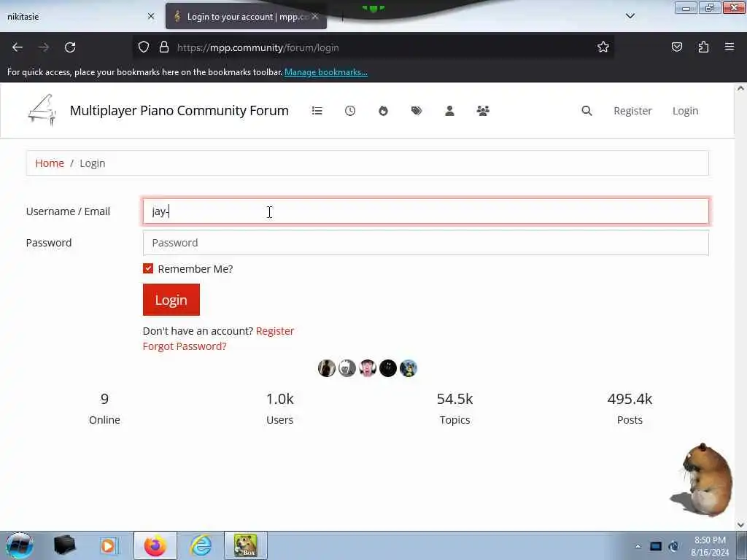
Task: Open Internet Explorer from the taskbar
Action: pos(201,545)
